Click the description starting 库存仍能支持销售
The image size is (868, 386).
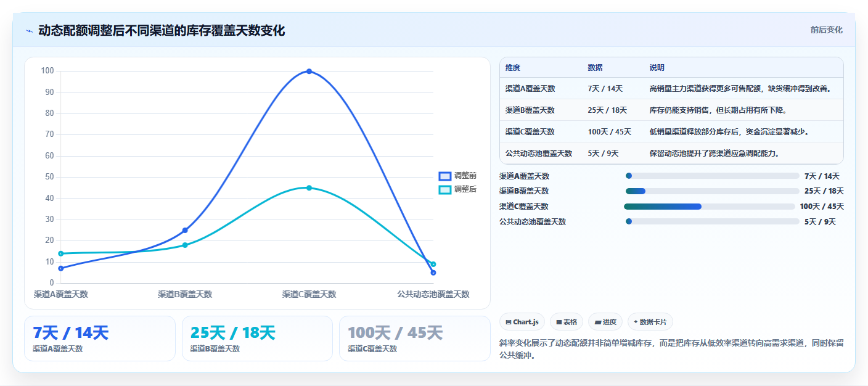(x=718, y=110)
